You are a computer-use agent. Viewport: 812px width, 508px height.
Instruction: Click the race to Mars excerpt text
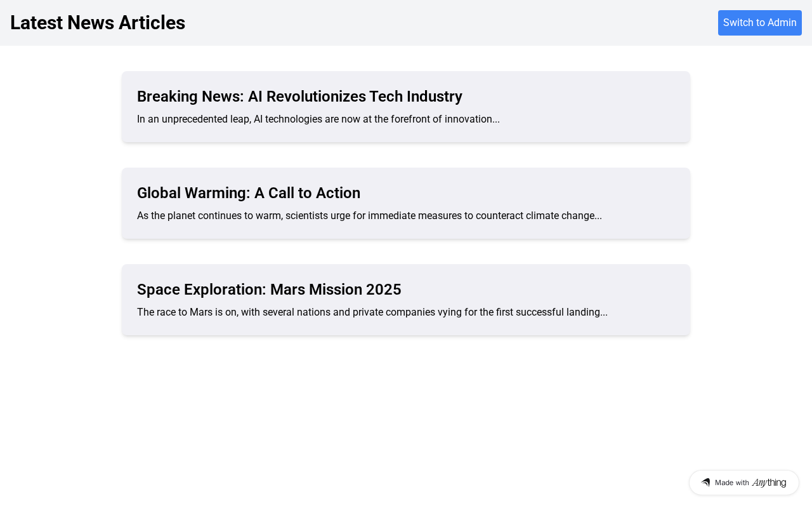click(x=372, y=312)
